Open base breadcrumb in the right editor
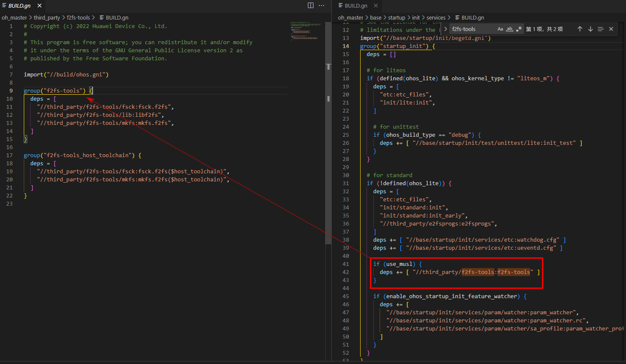The width and height of the screenshot is (626, 364). [x=376, y=17]
